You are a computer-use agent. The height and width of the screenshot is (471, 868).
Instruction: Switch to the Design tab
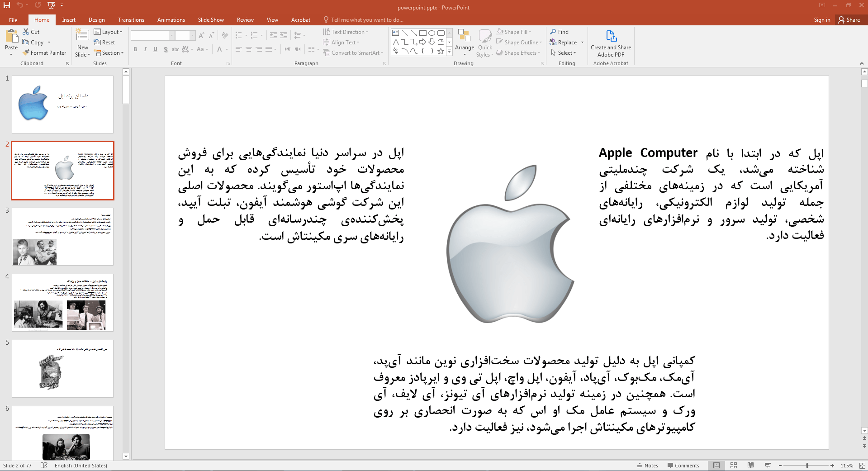pyautogui.click(x=97, y=20)
